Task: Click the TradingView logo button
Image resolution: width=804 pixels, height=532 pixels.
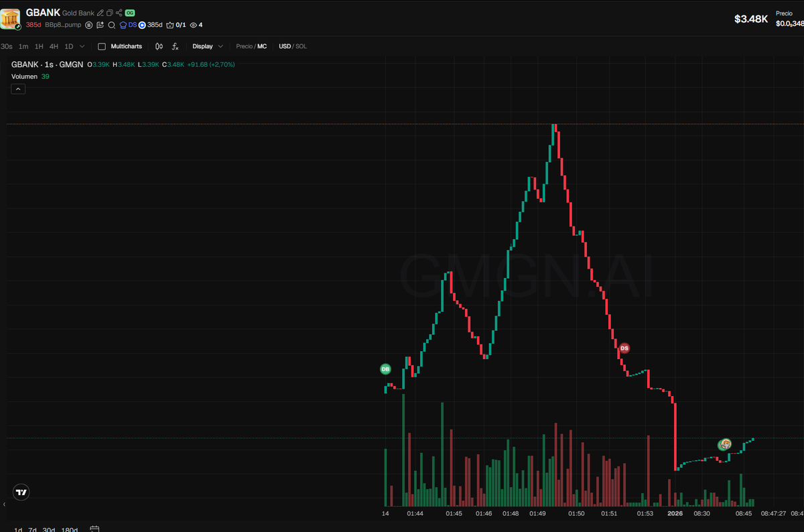Action: 21,492
